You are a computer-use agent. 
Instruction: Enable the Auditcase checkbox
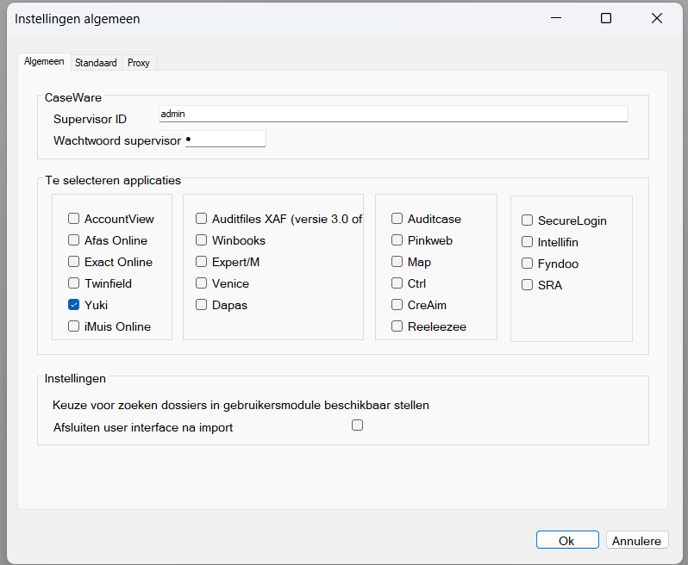[x=397, y=218]
